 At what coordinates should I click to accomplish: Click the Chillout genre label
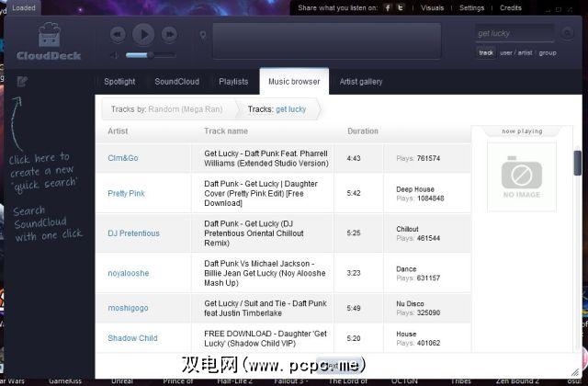click(407, 229)
